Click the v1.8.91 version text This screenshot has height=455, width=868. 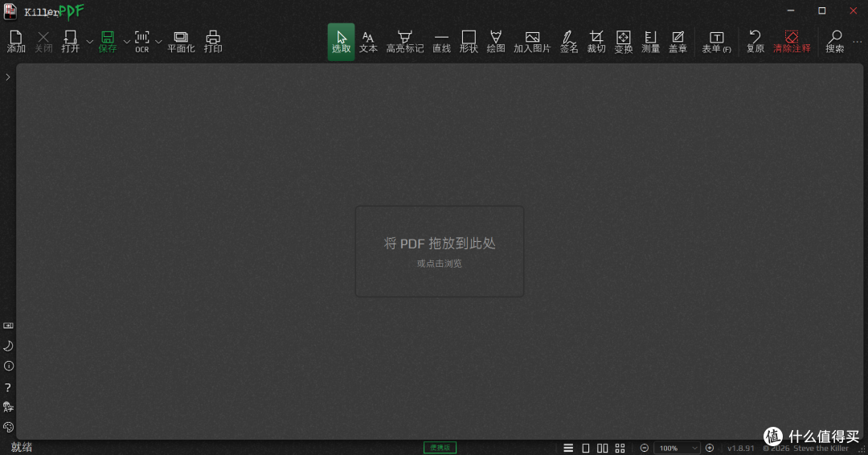741,448
